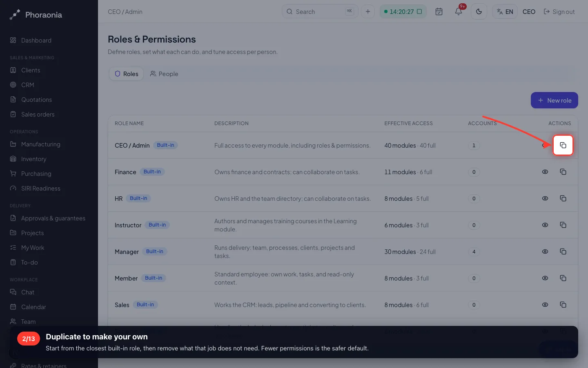Screen dimensions: 588x368
Task: View the Manager role details
Action: (x=545, y=251)
